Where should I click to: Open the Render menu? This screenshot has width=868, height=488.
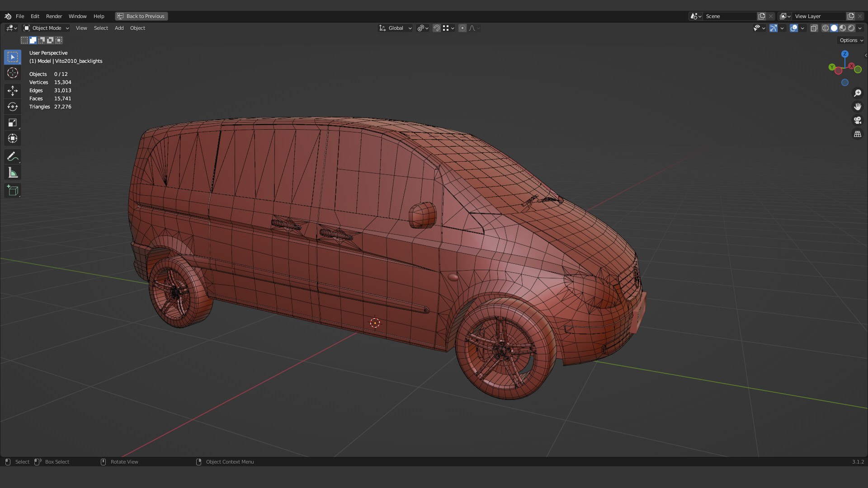point(54,16)
